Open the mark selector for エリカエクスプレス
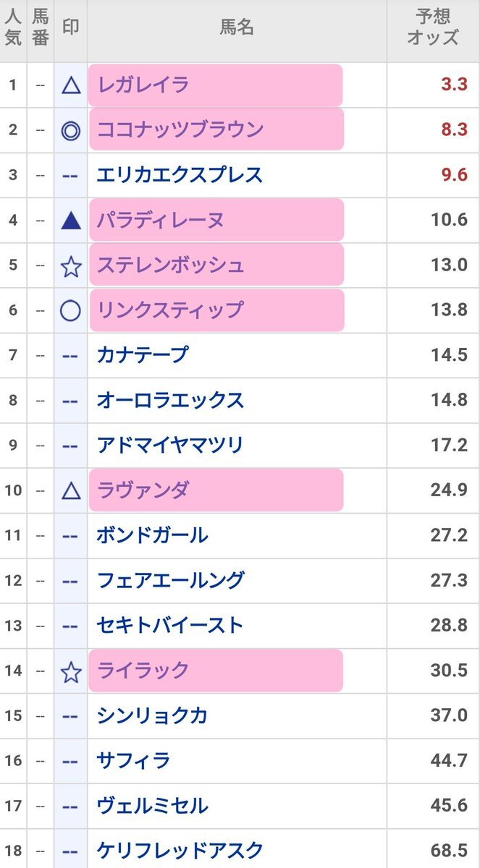Viewport: 480px width, 868px height. point(70,176)
